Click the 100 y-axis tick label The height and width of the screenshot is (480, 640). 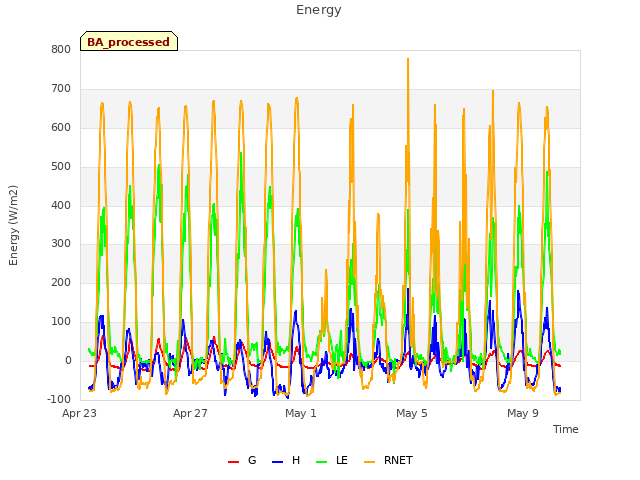point(61,322)
